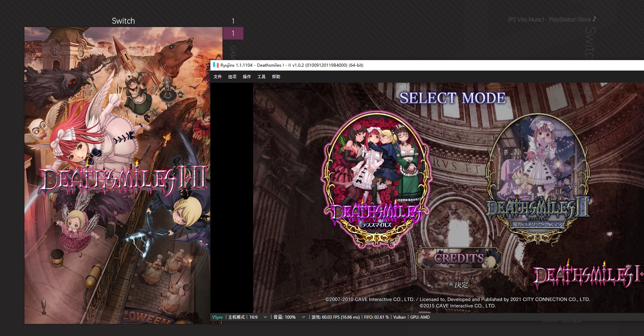Click the Ryujinx logo in the title bar
This screenshot has width=644, height=336.
[216, 65]
